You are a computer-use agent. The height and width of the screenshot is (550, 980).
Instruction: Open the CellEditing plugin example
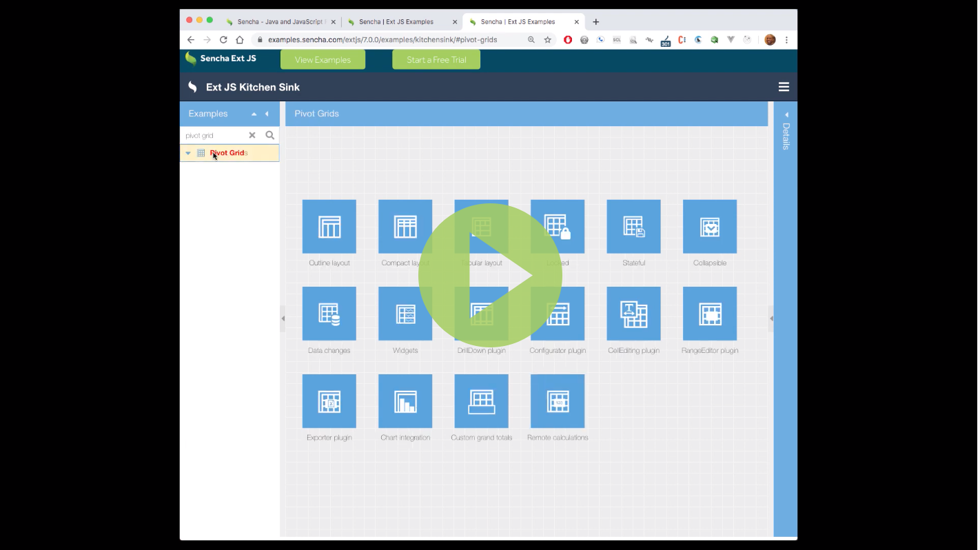[633, 314]
